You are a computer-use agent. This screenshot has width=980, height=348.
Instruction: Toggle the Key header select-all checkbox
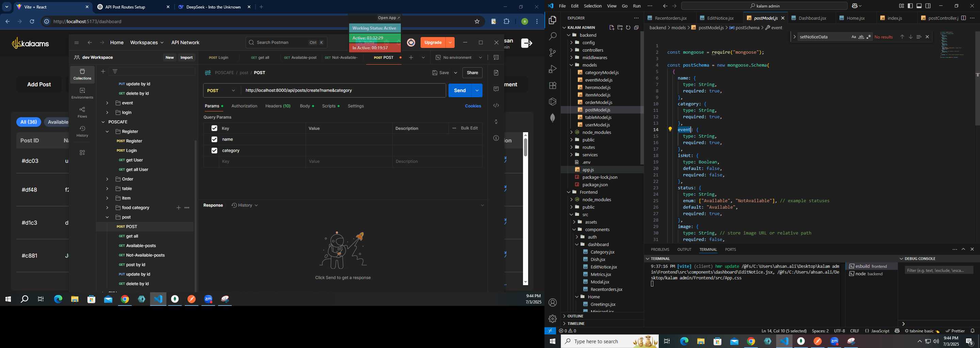[214, 128]
